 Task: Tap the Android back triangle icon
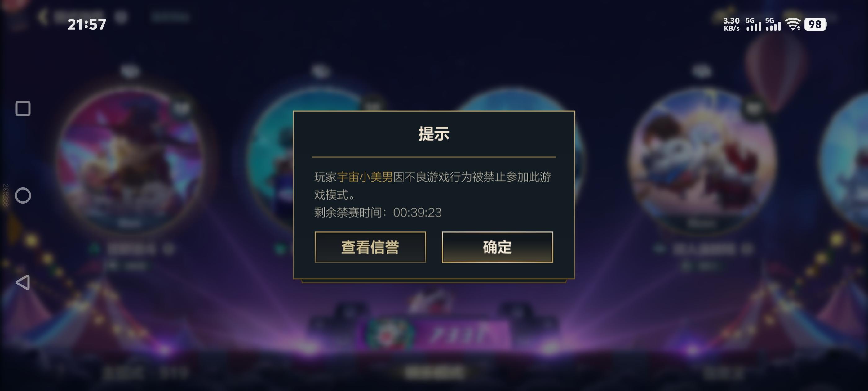(23, 282)
